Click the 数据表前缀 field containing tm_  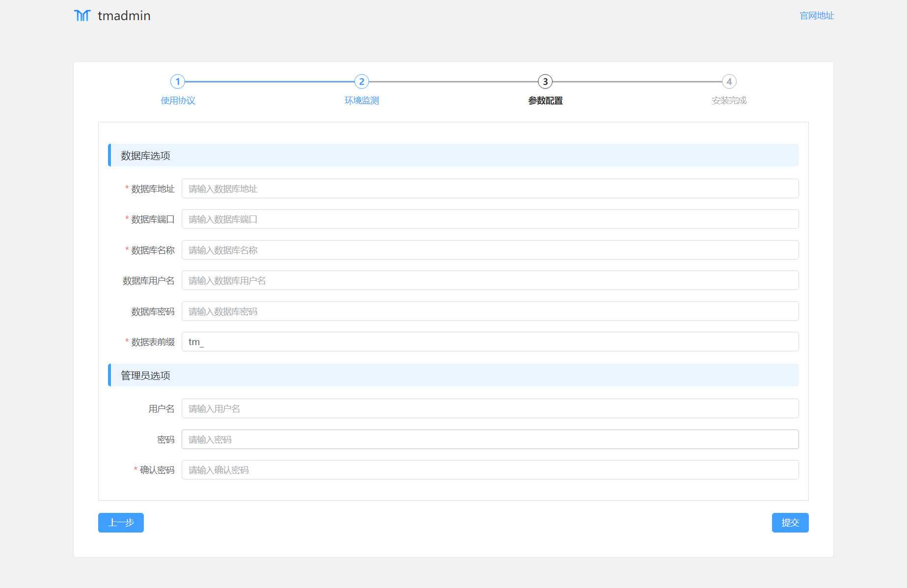490,342
